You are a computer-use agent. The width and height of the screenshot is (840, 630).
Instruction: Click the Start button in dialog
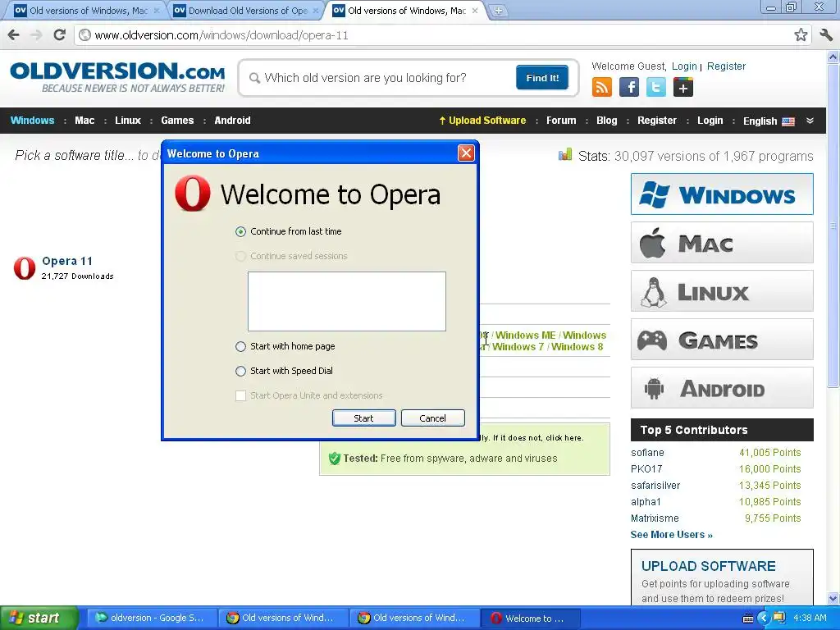(363, 418)
